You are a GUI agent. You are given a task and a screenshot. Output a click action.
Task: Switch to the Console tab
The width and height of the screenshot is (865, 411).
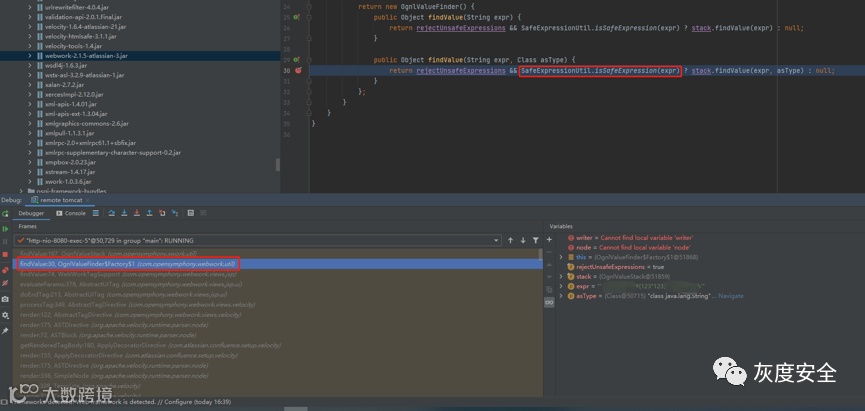pos(73,213)
